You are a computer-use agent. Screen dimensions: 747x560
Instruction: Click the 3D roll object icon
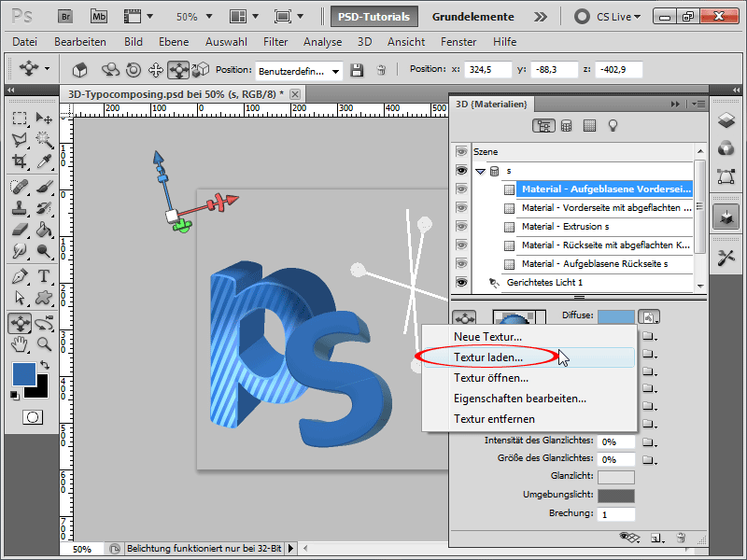click(x=134, y=70)
